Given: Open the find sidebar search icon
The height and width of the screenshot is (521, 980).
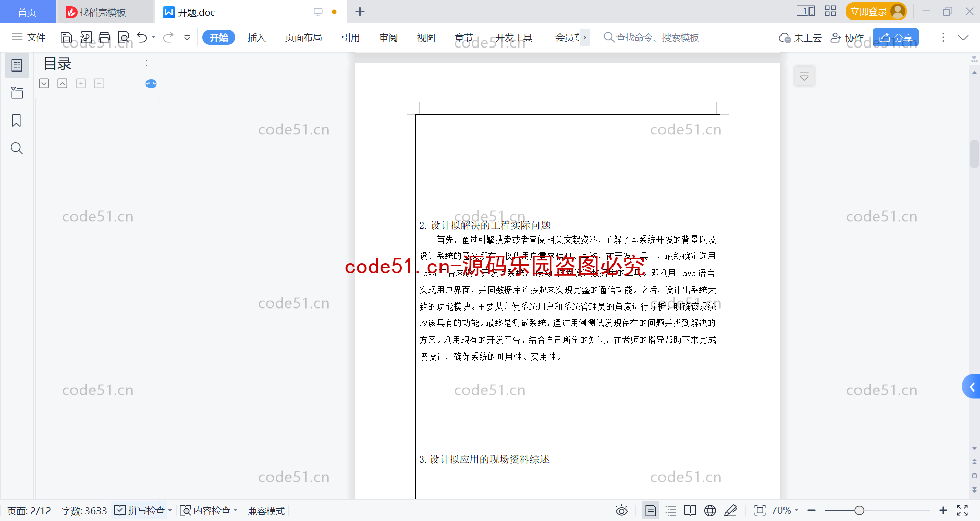Looking at the screenshot, I should pyautogui.click(x=17, y=148).
